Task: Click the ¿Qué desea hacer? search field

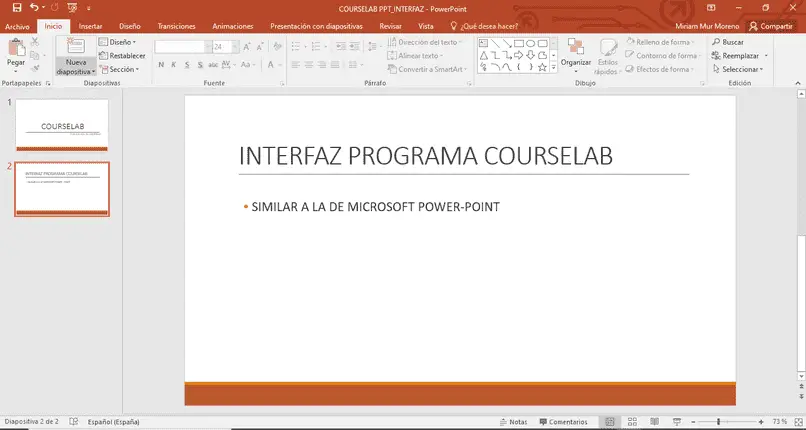Action: (484, 26)
